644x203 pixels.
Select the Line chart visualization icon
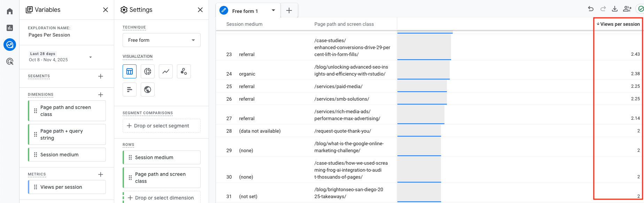pos(166,71)
